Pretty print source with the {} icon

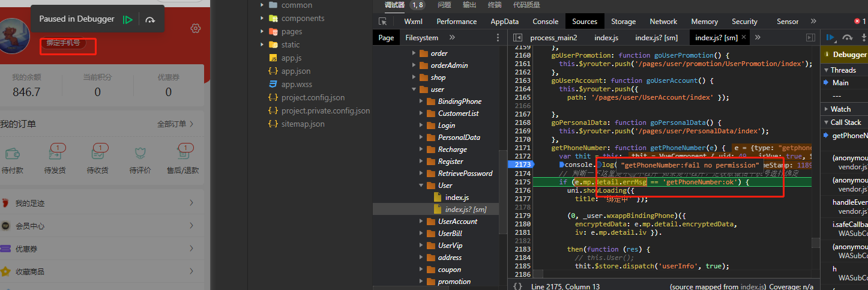(517, 286)
